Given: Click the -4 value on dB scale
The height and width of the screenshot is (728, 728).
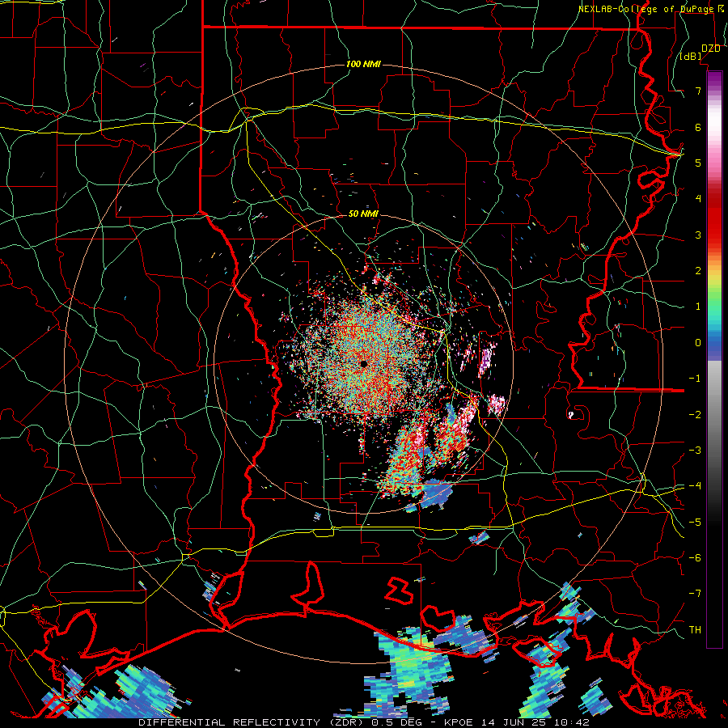Looking at the screenshot, I should point(695,486).
